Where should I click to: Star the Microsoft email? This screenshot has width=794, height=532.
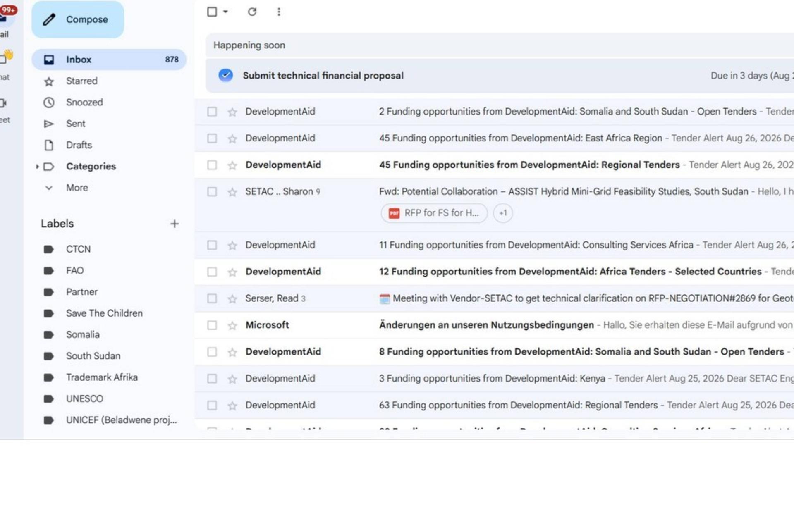(232, 325)
